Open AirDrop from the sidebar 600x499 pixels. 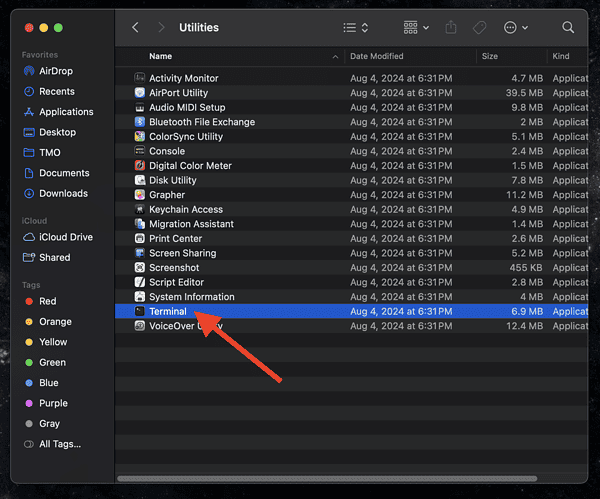tap(55, 71)
